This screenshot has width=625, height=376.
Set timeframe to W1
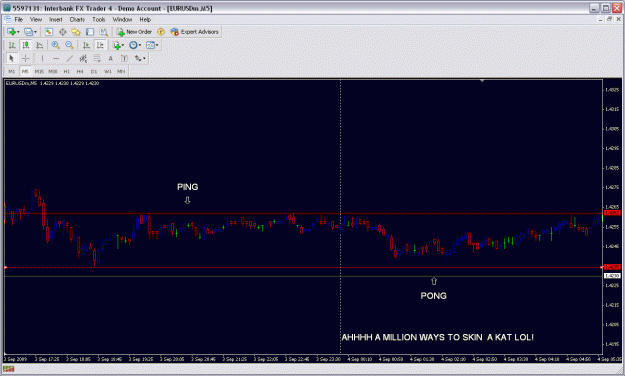108,71
